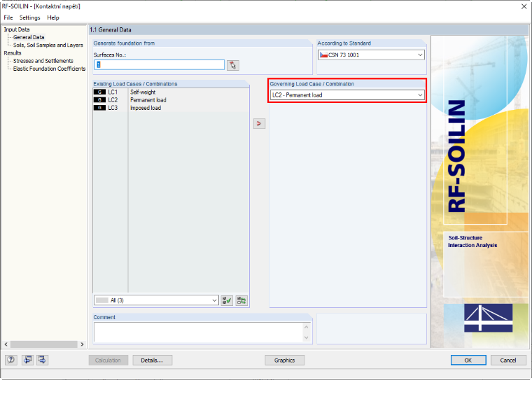Open the Help menu
This screenshot has width=532, height=399.
click(53, 17)
